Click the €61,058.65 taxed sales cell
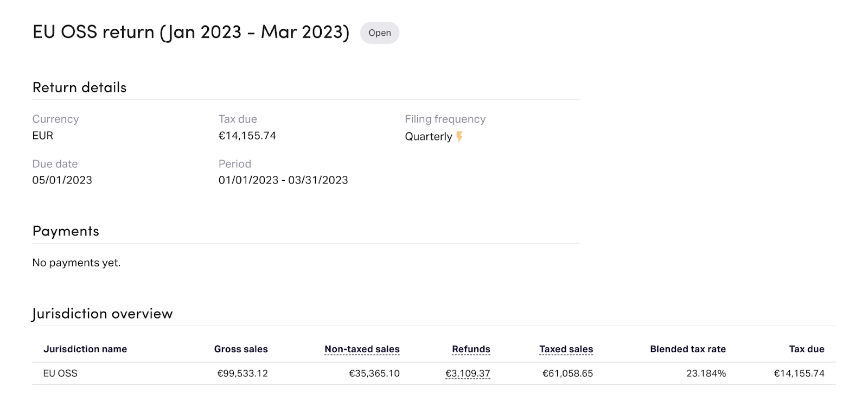 (x=567, y=373)
